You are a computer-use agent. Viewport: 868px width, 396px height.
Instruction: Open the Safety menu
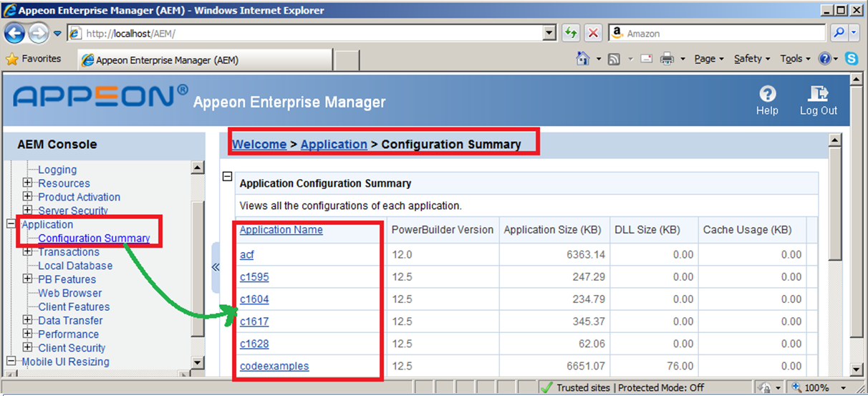[752, 59]
